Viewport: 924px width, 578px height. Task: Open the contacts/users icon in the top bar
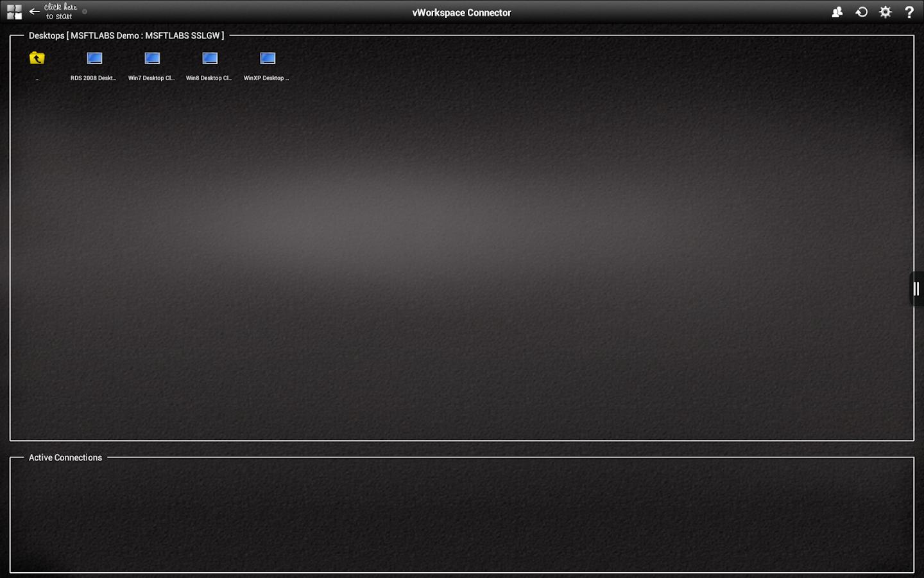click(x=837, y=12)
